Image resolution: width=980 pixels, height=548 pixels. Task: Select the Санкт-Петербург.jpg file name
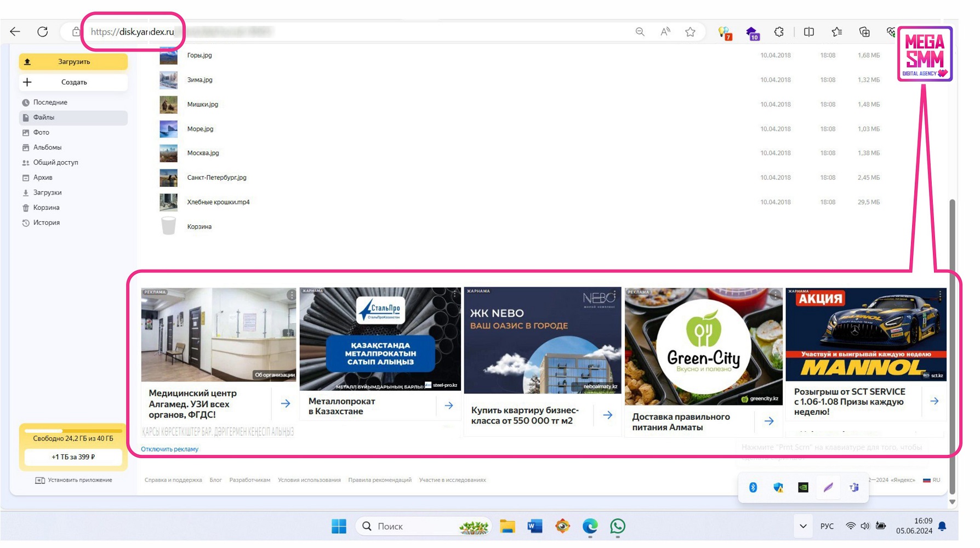(216, 178)
